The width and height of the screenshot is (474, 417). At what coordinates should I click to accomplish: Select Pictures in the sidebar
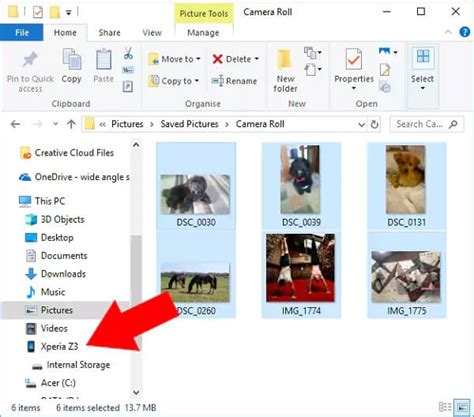pos(49,310)
